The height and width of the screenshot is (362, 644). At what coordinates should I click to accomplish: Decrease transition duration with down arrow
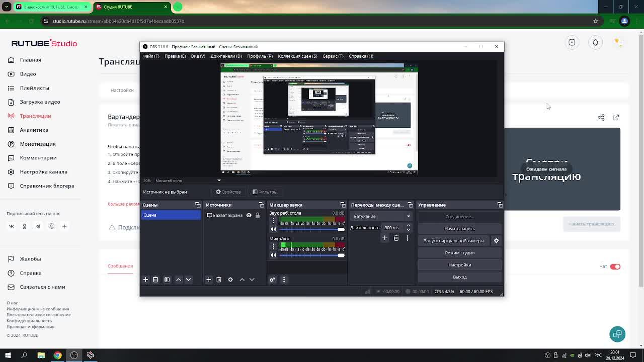pyautogui.click(x=408, y=230)
